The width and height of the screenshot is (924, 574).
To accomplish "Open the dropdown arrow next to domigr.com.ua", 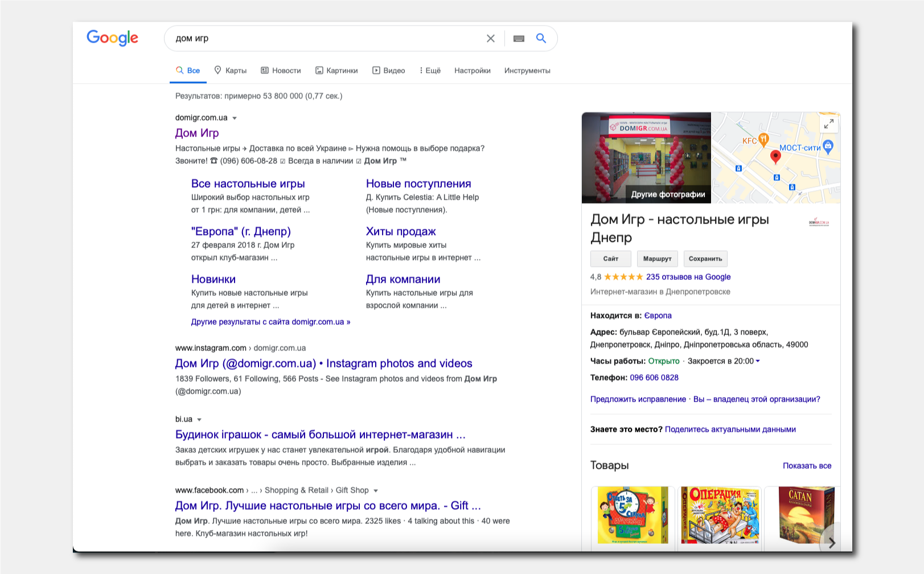I will click(x=235, y=118).
